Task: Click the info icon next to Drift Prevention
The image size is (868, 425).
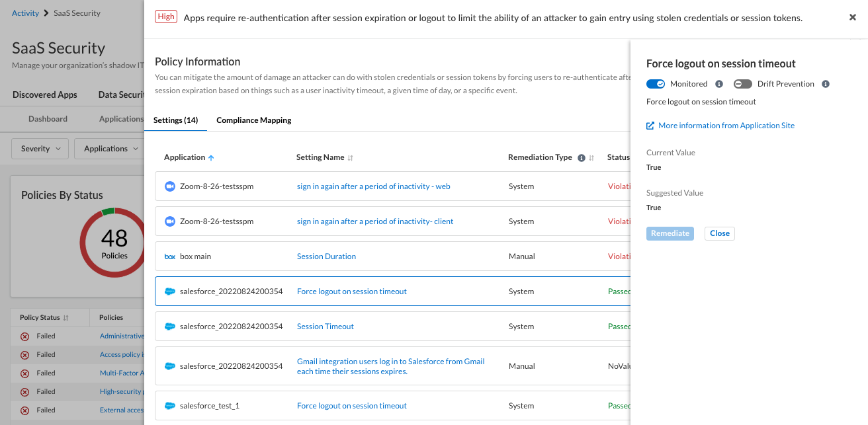Action: (x=826, y=84)
